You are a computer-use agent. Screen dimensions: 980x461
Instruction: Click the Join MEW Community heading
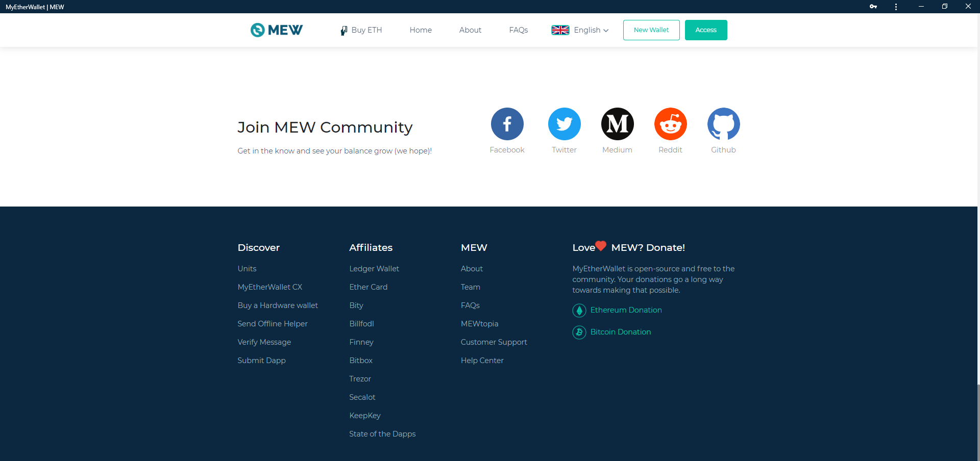click(x=325, y=127)
